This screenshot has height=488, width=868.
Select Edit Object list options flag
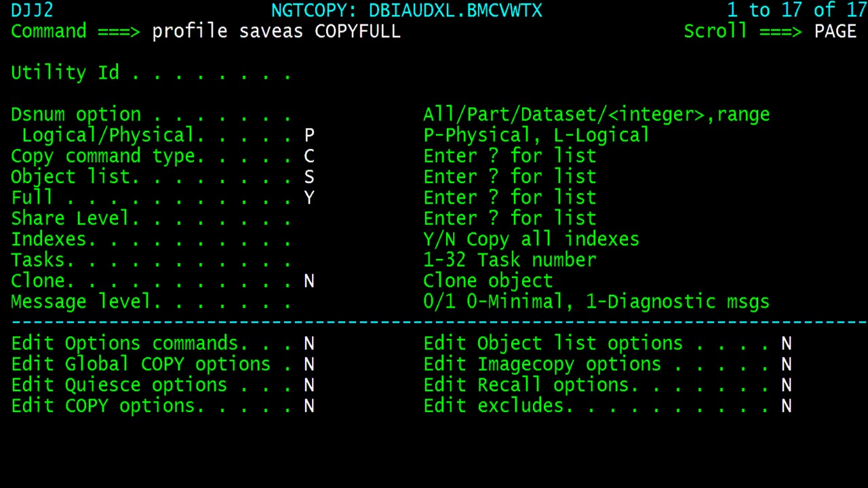[x=787, y=344]
